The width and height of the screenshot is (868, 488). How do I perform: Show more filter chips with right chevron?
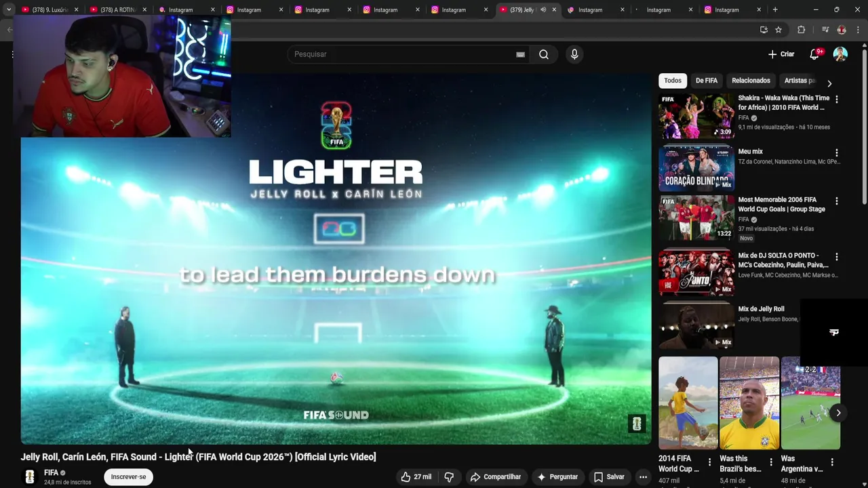pyautogui.click(x=829, y=83)
